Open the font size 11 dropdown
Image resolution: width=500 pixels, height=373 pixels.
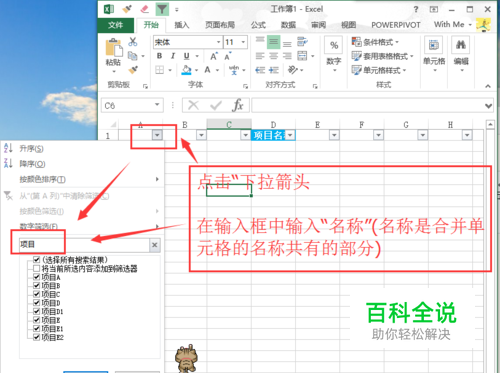(243, 42)
